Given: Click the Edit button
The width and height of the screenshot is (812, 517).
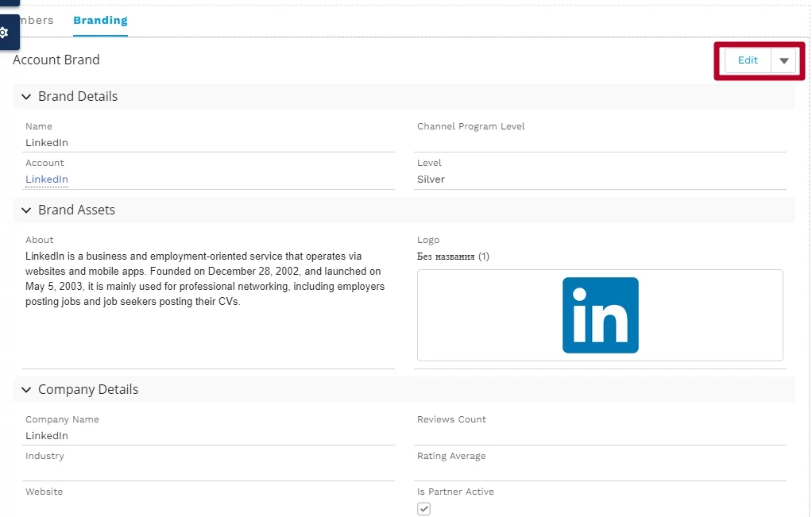Looking at the screenshot, I should tap(748, 60).
